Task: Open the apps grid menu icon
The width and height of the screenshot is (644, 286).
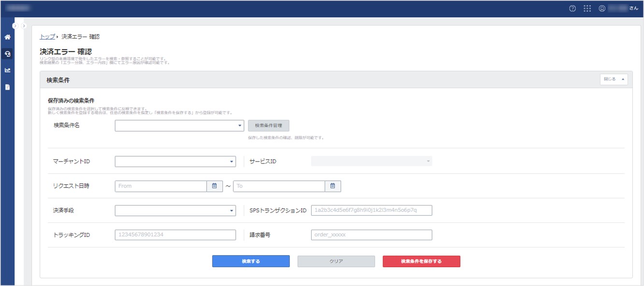Action: tap(587, 8)
